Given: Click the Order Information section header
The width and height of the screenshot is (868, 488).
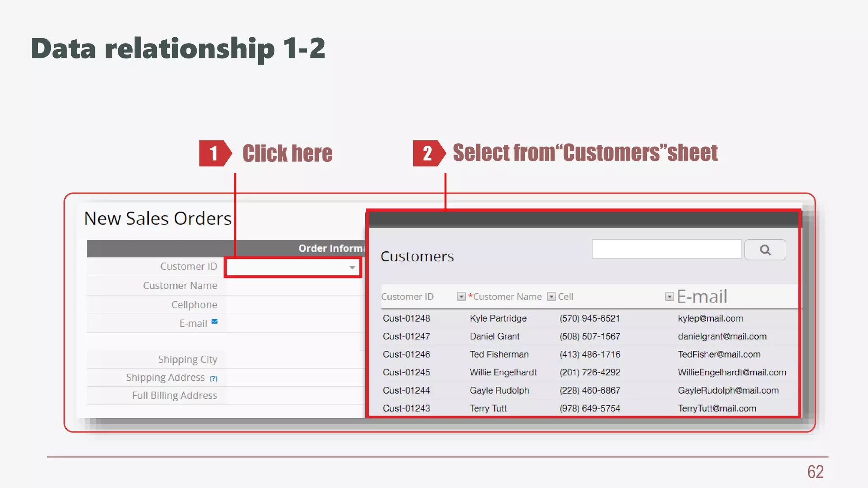Looking at the screenshot, I should click(332, 248).
